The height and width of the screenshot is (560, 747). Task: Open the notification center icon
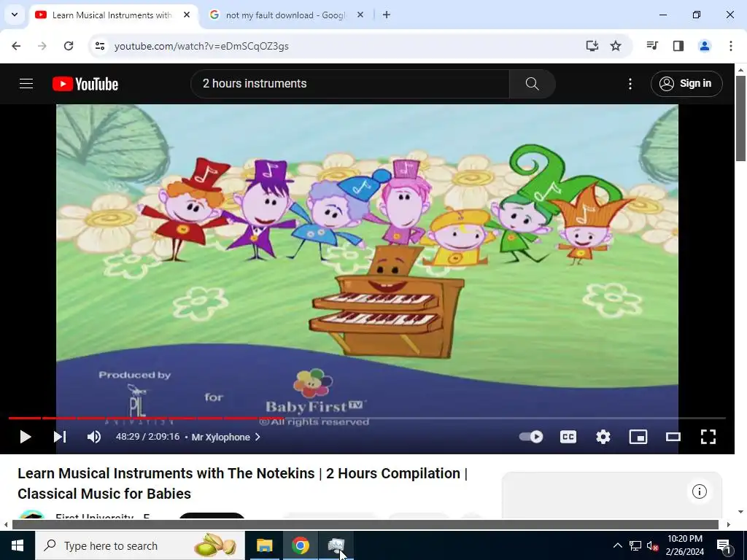click(724, 545)
